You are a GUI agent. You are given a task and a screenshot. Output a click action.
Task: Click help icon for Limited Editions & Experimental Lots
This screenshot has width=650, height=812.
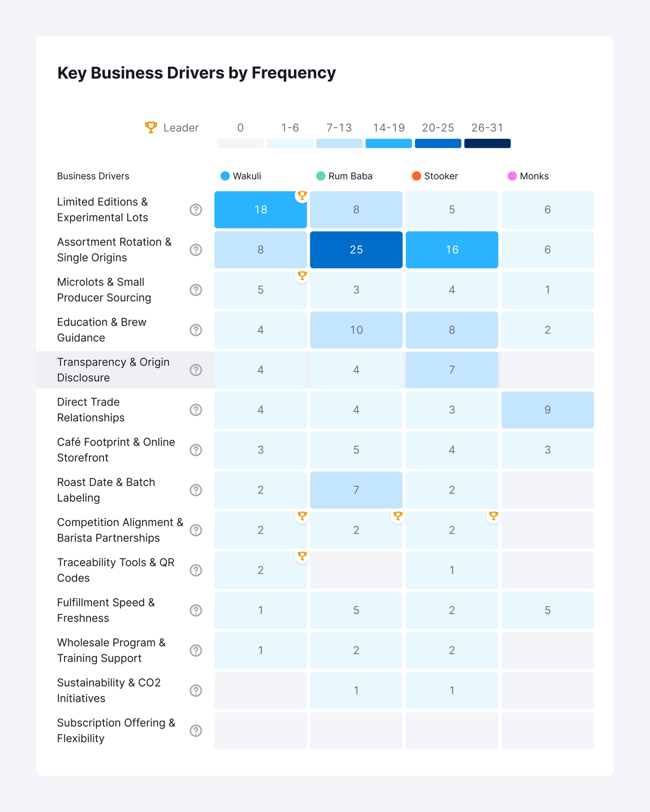coord(196,210)
